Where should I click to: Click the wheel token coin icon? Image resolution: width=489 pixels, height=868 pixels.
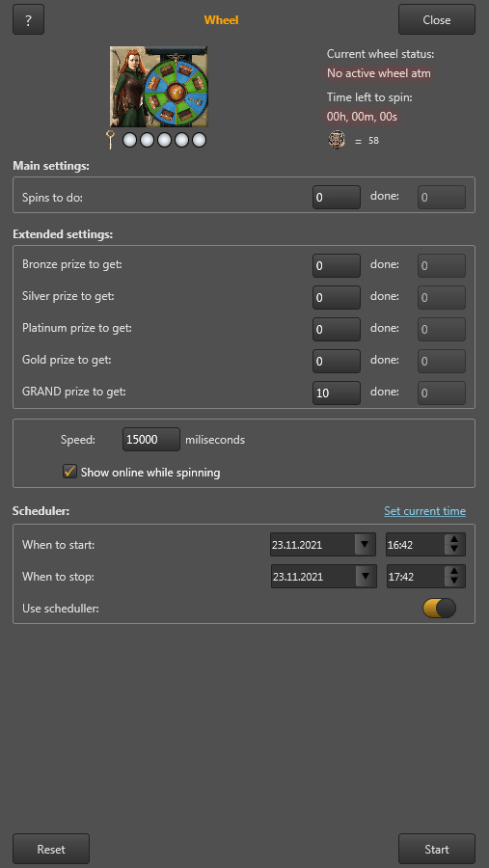[x=337, y=140]
